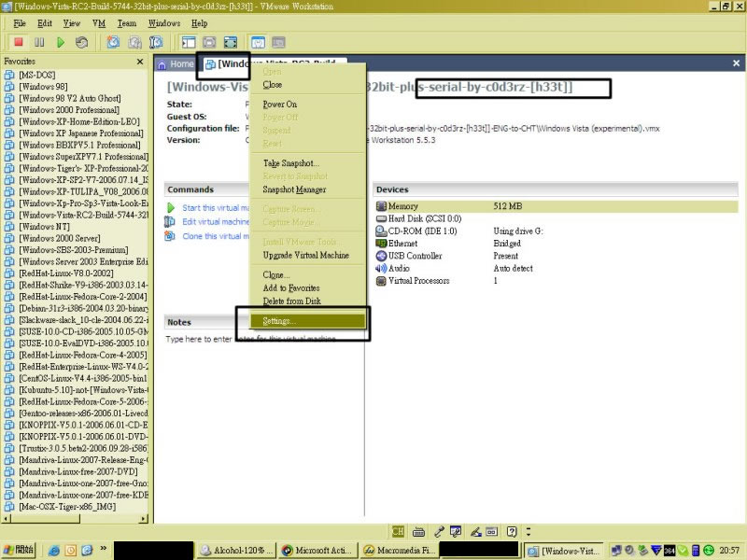Select the Memory device row

[x=556, y=206]
